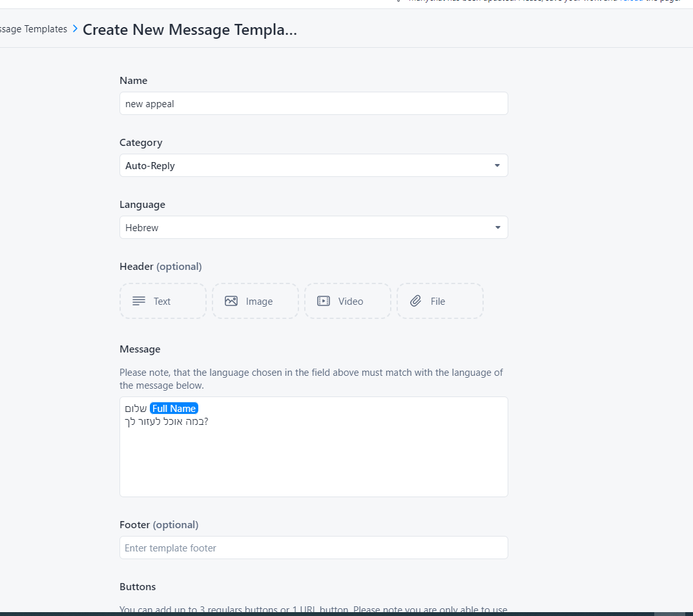Choose the File header option label
Image resolution: width=693 pixels, height=616 pixels.
pos(438,302)
